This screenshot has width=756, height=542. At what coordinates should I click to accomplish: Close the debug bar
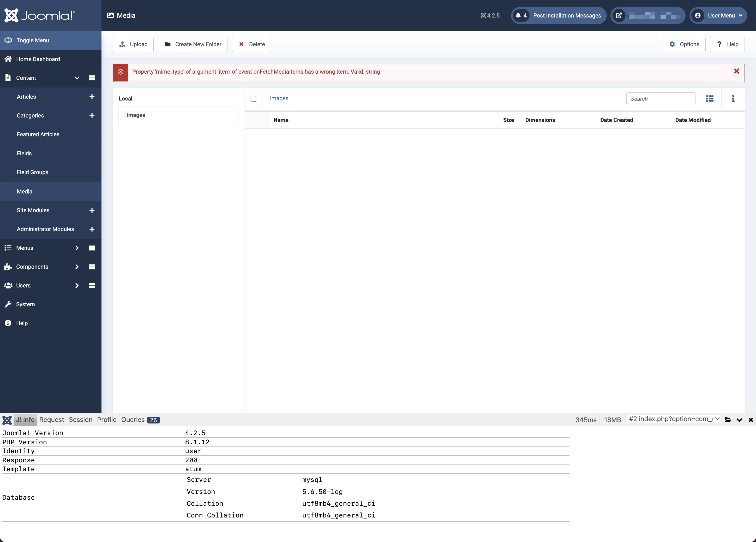[x=751, y=420]
